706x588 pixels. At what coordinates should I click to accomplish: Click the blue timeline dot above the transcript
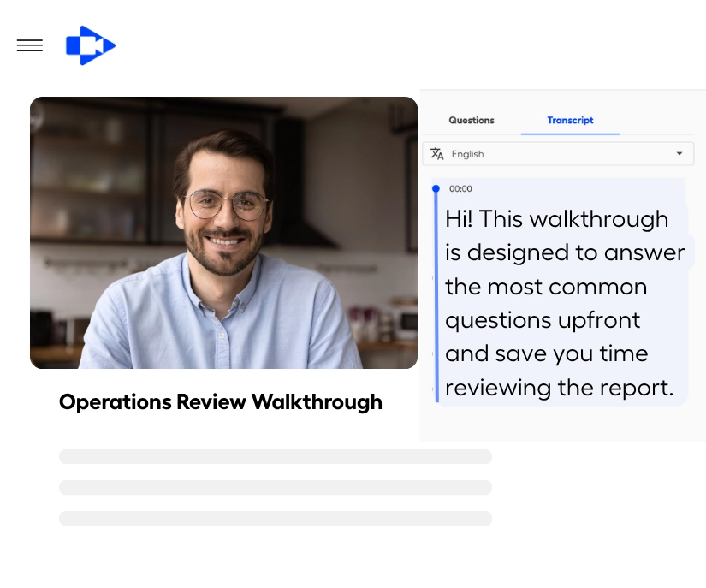(436, 188)
